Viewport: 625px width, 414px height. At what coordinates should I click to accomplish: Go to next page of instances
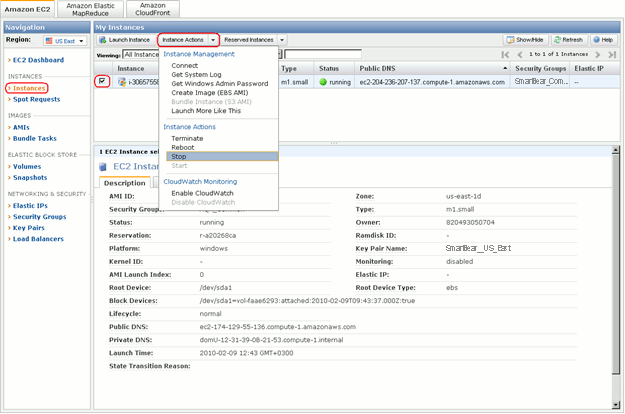pyautogui.click(x=597, y=55)
